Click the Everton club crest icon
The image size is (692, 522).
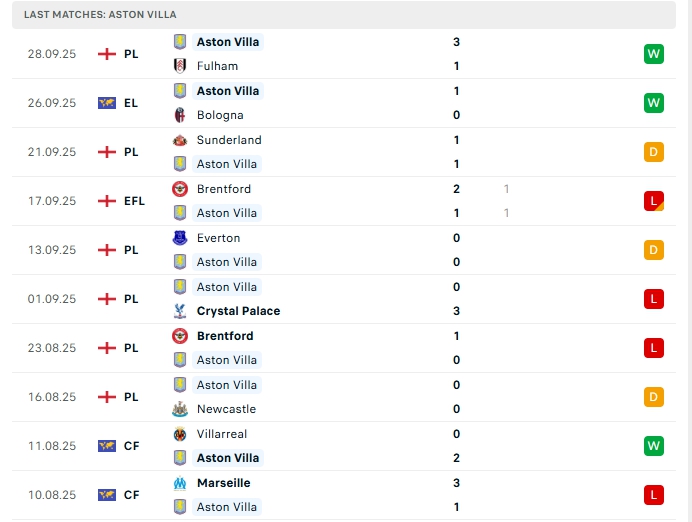[180, 238]
